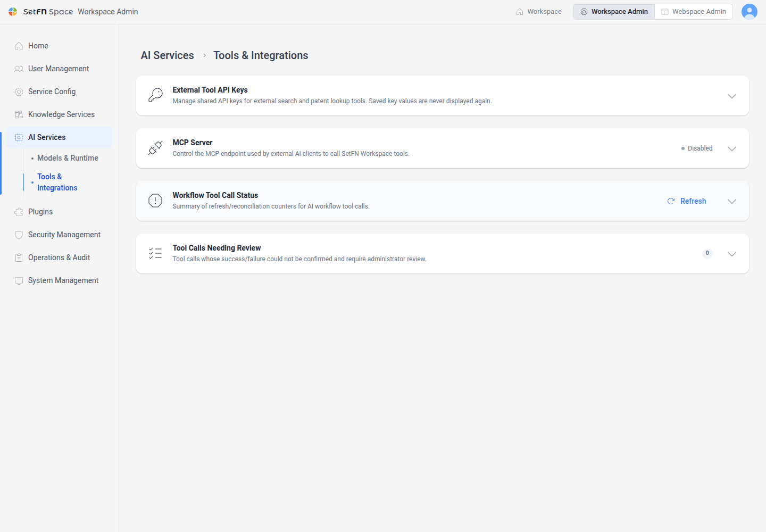Click the checklist icon for Tool Calls Needing Review
The height and width of the screenshot is (532, 766).
click(155, 253)
